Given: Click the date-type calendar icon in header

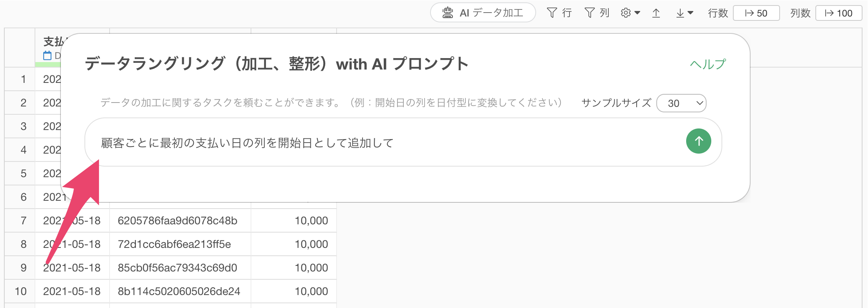Looking at the screenshot, I should (x=47, y=55).
